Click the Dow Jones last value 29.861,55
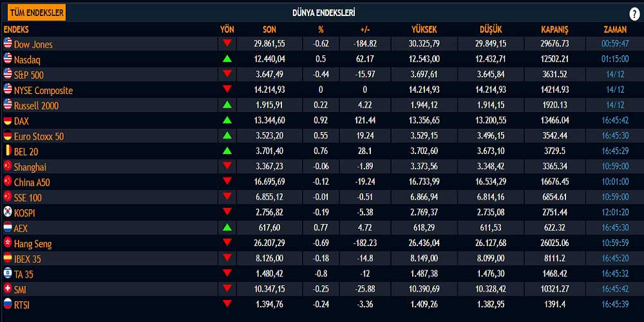This screenshot has height=322, width=644. click(269, 44)
